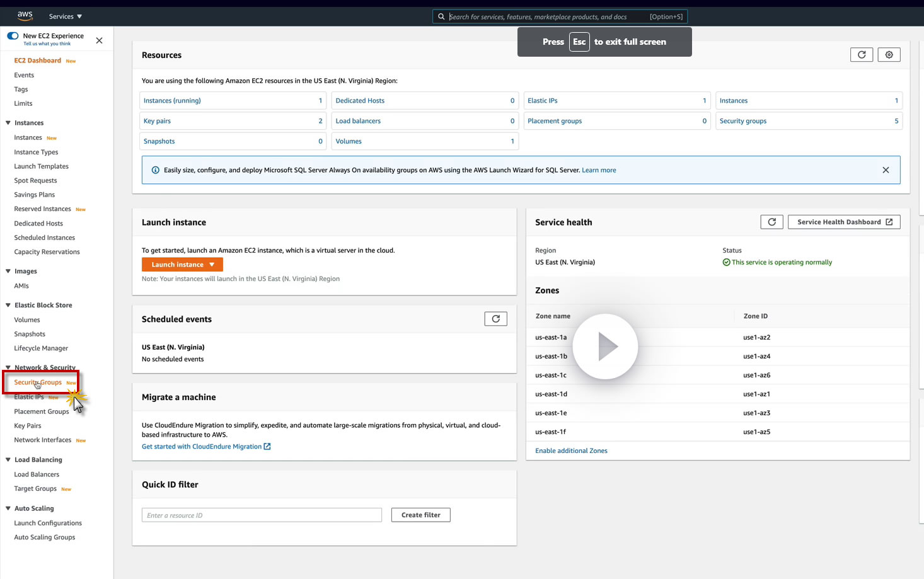924x579 pixels.
Task: Refresh the Scheduled events panel
Action: tap(495, 319)
